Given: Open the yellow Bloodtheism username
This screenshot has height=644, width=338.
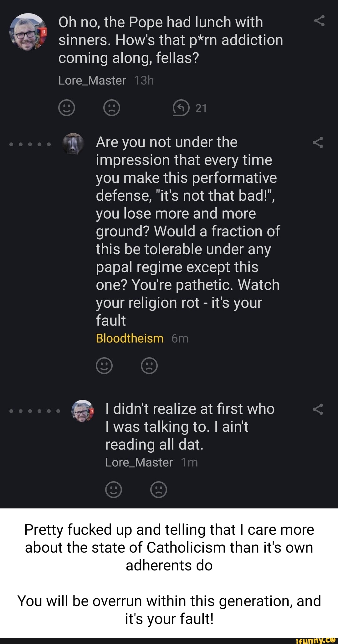Looking at the screenshot, I should pos(130,338).
